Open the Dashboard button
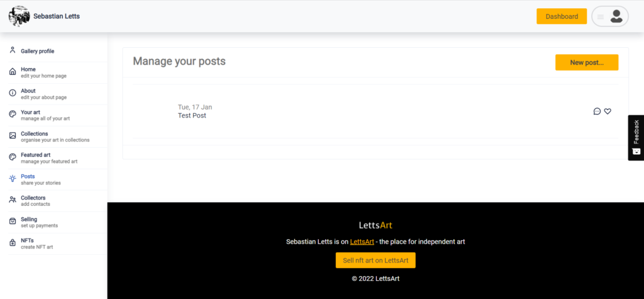644x299 pixels. pos(562,16)
